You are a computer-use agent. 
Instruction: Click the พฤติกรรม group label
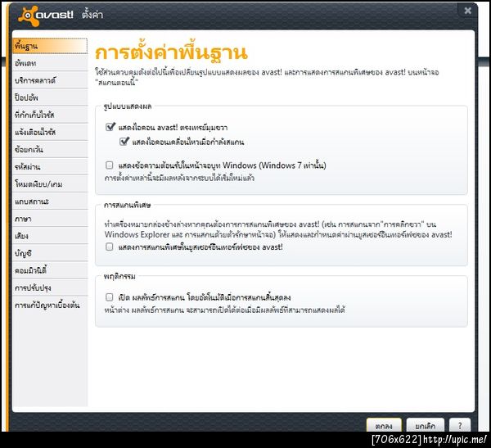(x=119, y=277)
